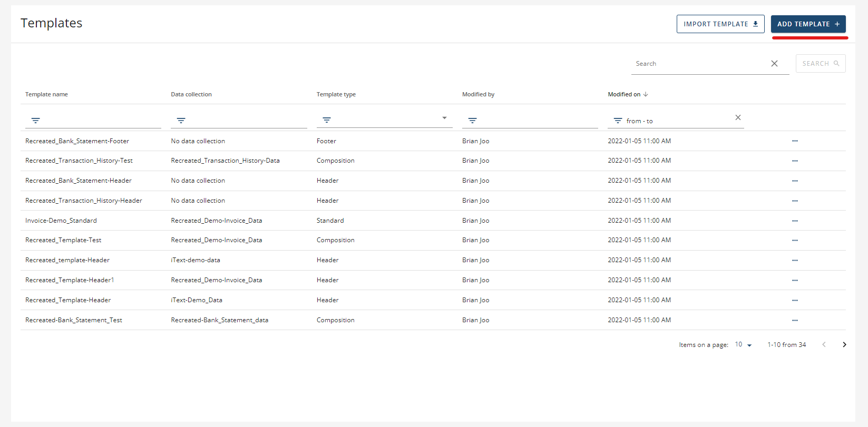Click the Data collection filter icon
868x427 pixels.
point(181,121)
